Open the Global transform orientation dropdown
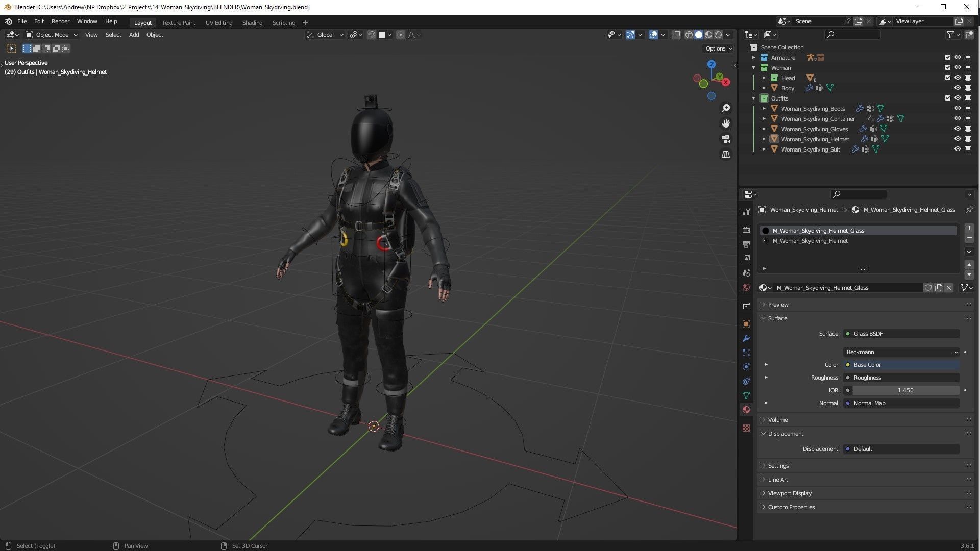This screenshot has height=551, width=980. (x=325, y=35)
